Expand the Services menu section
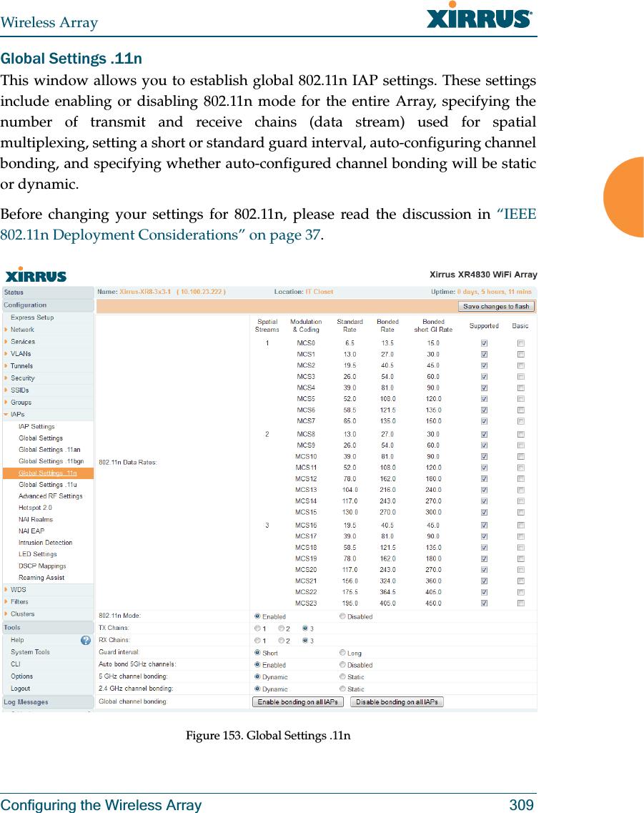The image size is (644, 813). (22, 342)
